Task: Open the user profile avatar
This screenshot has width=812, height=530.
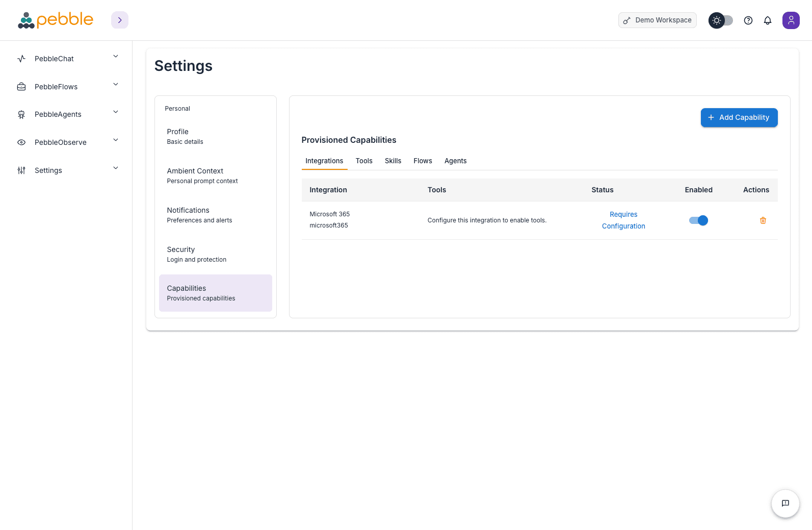Action: [791, 20]
